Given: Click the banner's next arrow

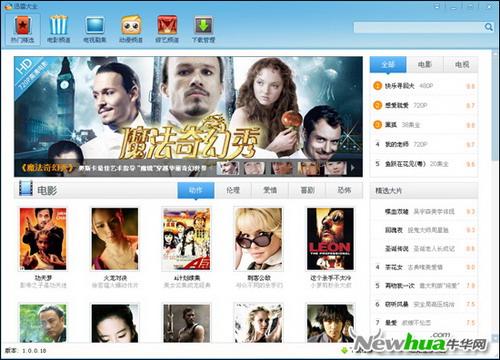Looking at the screenshot, I should pyautogui.click(x=353, y=168).
